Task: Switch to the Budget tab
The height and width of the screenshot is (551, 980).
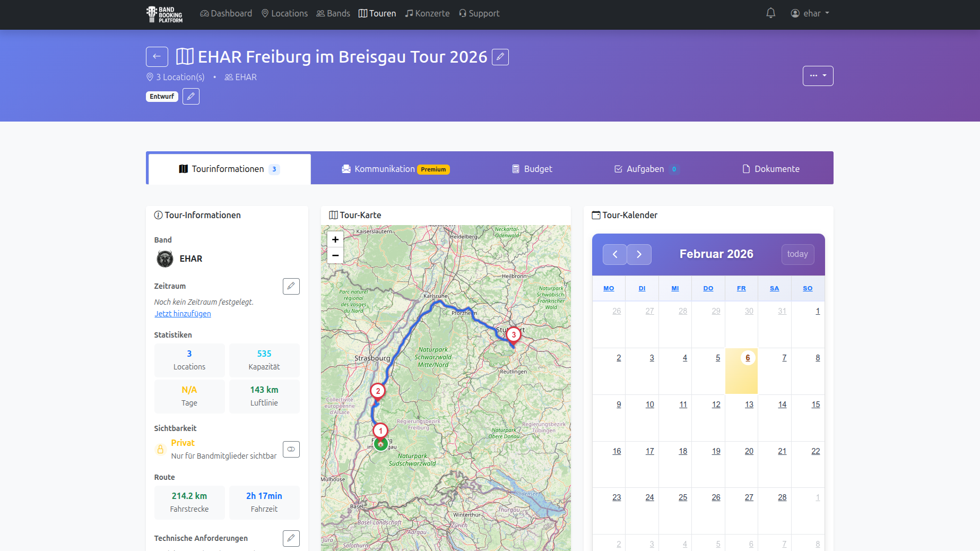Action: pyautogui.click(x=531, y=168)
